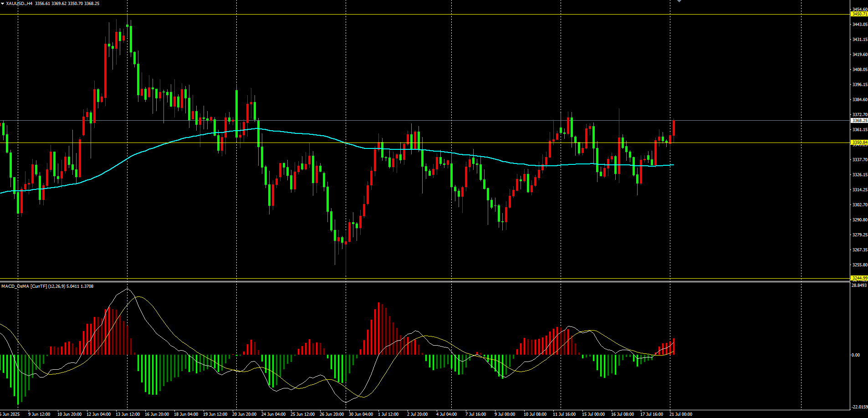Screen dimensions: 868x418
Task: Select the XAUUSD,H4 chart title text
Action: (x=19, y=4)
